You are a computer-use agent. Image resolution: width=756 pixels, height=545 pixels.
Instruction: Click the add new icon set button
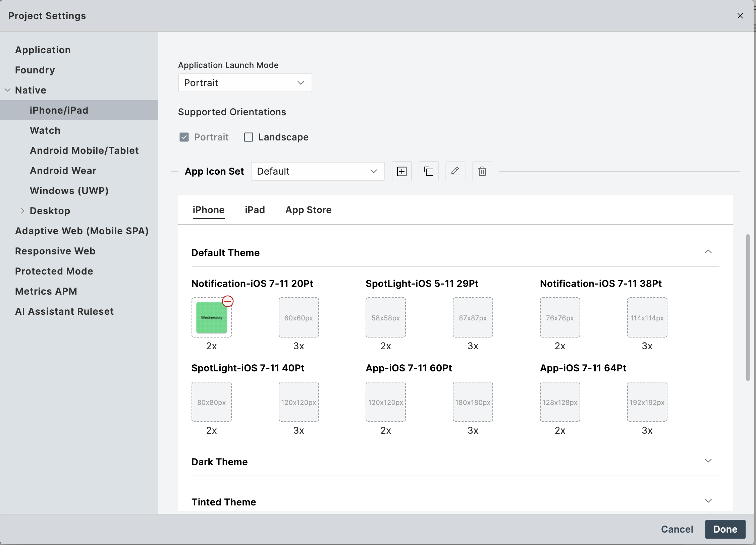click(401, 171)
